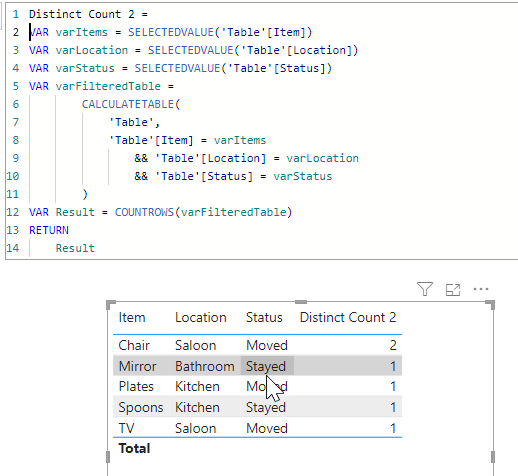Click SELECTEDVALUE on the varItems line

point(171,32)
